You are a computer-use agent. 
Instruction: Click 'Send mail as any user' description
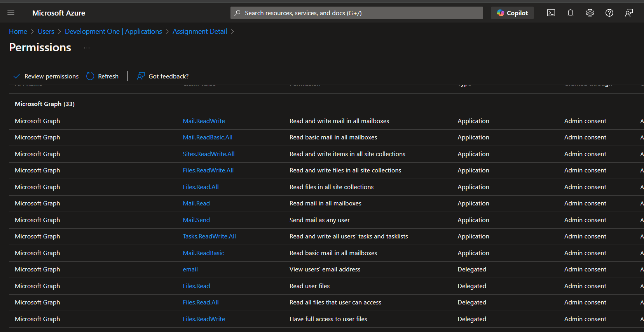pyautogui.click(x=319, y=220)
